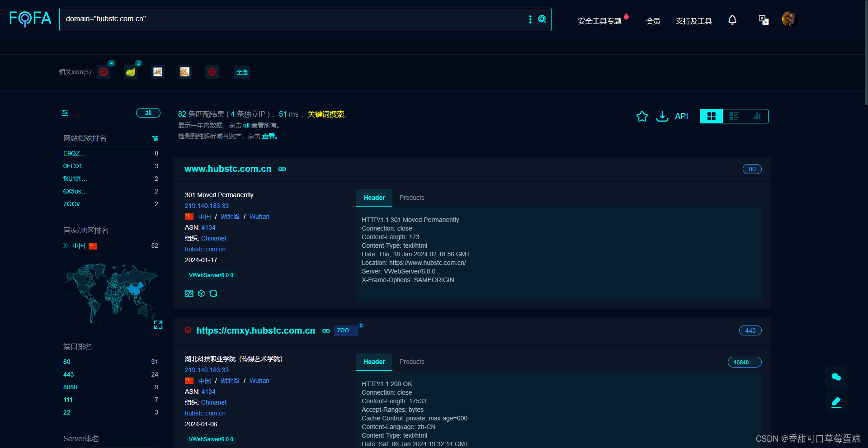Switch to statistics chart view
This screenshot has height=448, width=868.
(757, 116)
